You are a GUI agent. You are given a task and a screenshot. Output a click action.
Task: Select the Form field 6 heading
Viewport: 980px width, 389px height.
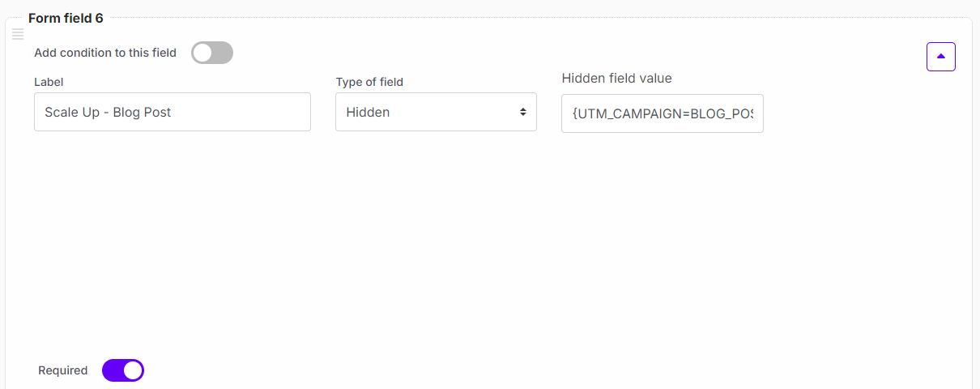coord(66,18)
